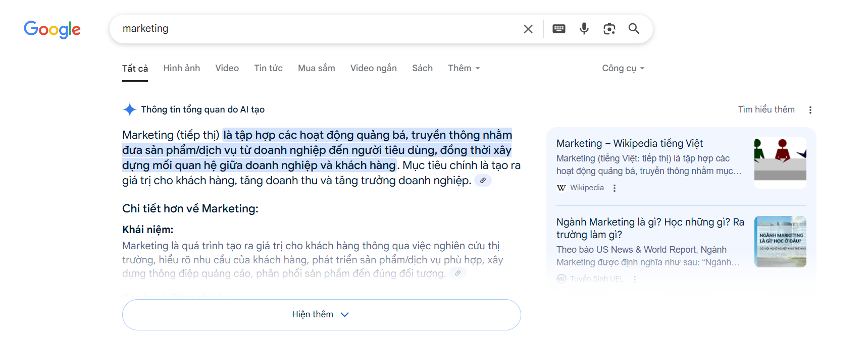Open the Wikipedia source three-dot options
This screenshot has height=340, width=868.
[x=615, y=188]
